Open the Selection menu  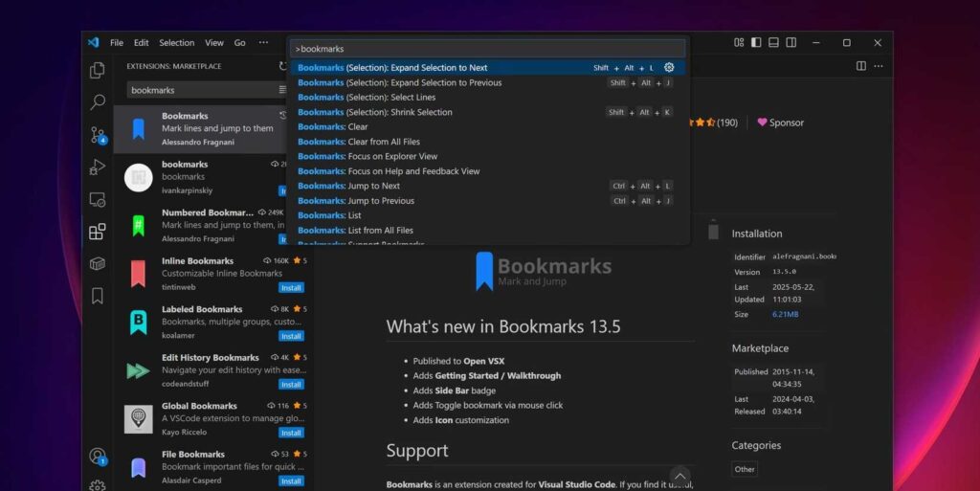176,42
